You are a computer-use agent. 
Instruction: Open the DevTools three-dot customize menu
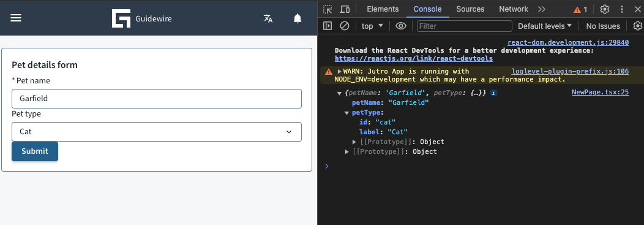click(622, 9)
